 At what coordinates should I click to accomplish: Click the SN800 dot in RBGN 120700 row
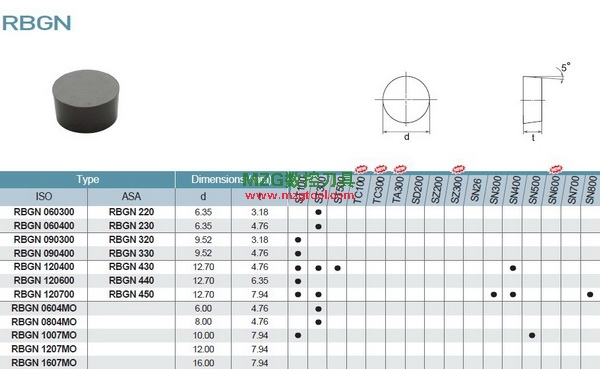coord(590,294)
